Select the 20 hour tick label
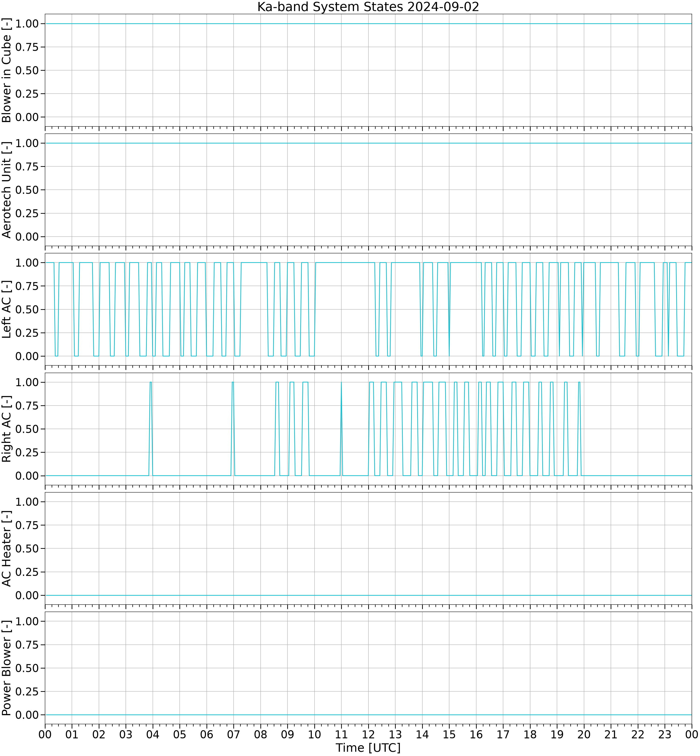The height and width of the screenshot is (756, 700). pyautogui.click(x=584, y=734)
